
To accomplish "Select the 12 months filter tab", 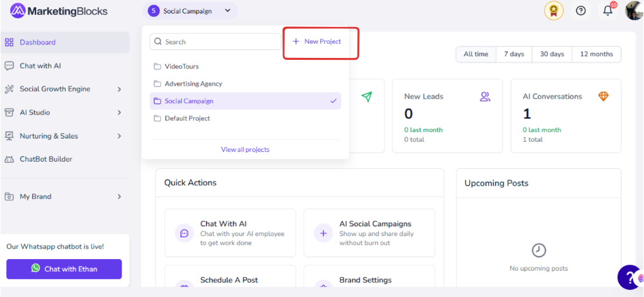I will (x=596, y=54).
